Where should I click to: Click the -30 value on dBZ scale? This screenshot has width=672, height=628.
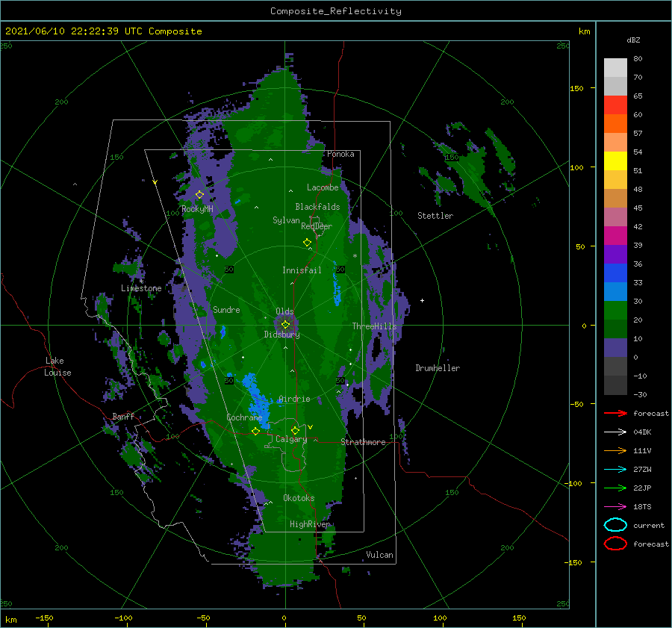641,395
